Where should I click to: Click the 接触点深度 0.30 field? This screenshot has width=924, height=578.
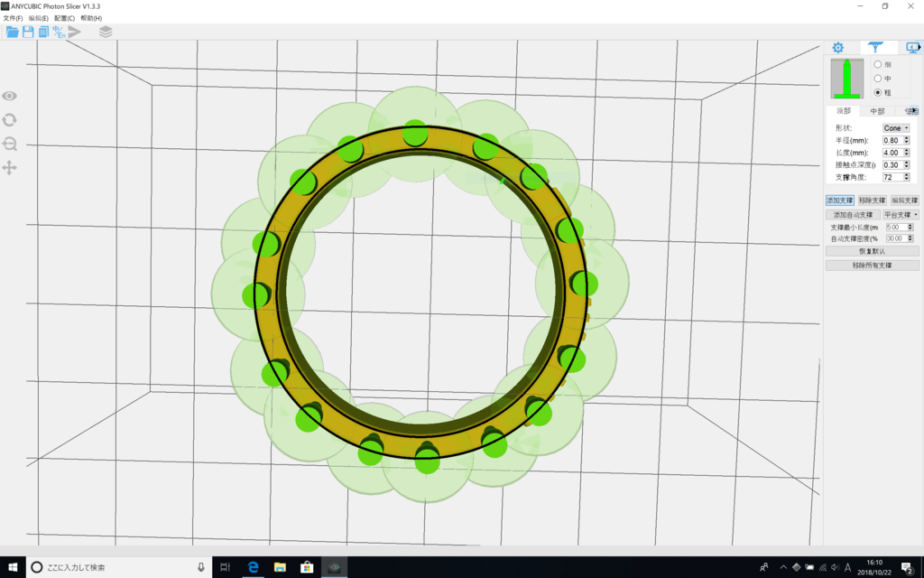pyautogui.click(x=892, y=165)
